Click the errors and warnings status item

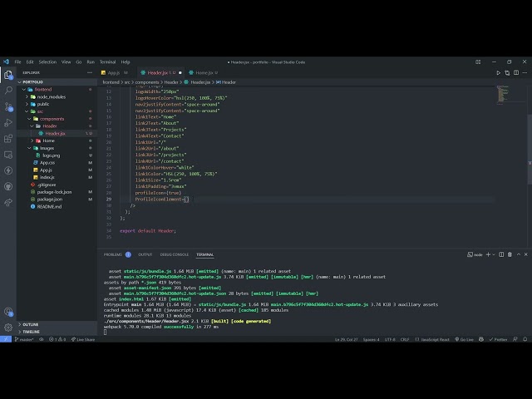point(57,339)
